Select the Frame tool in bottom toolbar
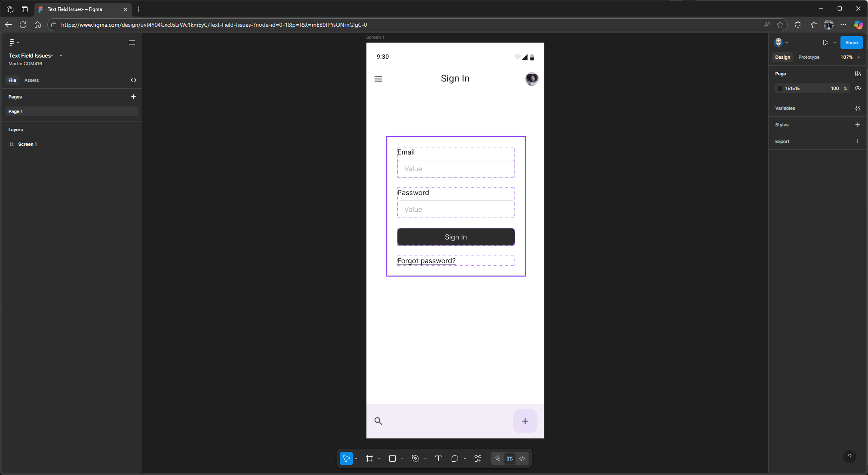This screenshot has height=475, width=868. click(x=369, y=458)
